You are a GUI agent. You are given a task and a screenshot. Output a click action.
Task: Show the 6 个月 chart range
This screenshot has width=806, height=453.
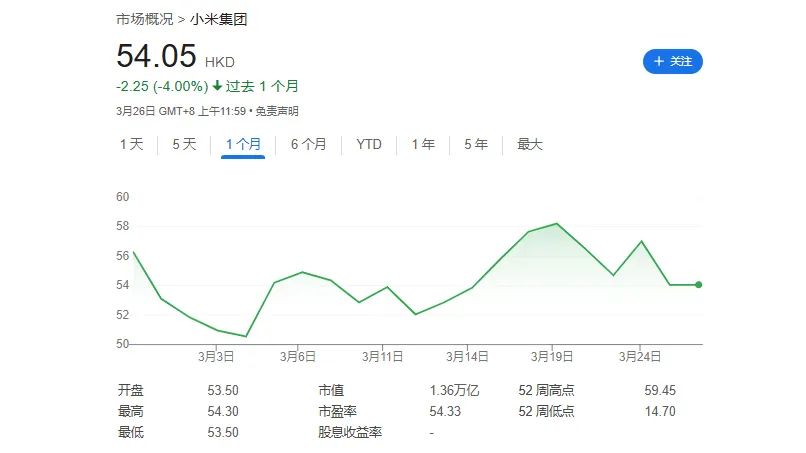[x=308, y=144]
